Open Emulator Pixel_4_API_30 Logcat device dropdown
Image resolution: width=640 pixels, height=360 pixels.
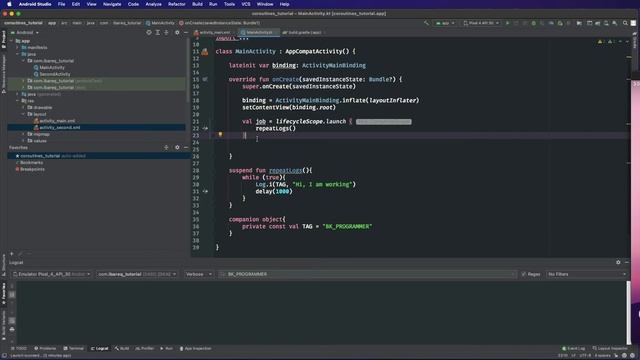[x=51, y=274]
